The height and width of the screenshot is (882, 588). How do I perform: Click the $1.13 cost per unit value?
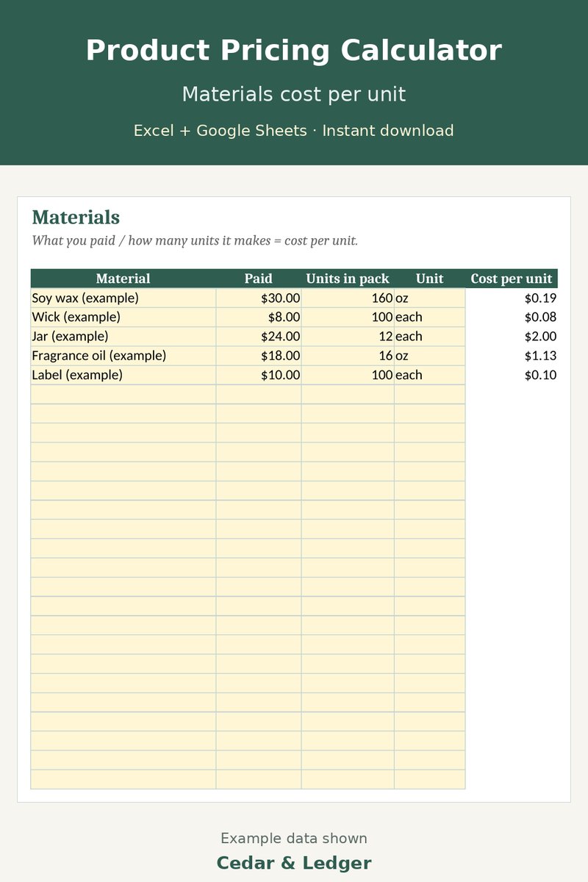pos(540,356)
